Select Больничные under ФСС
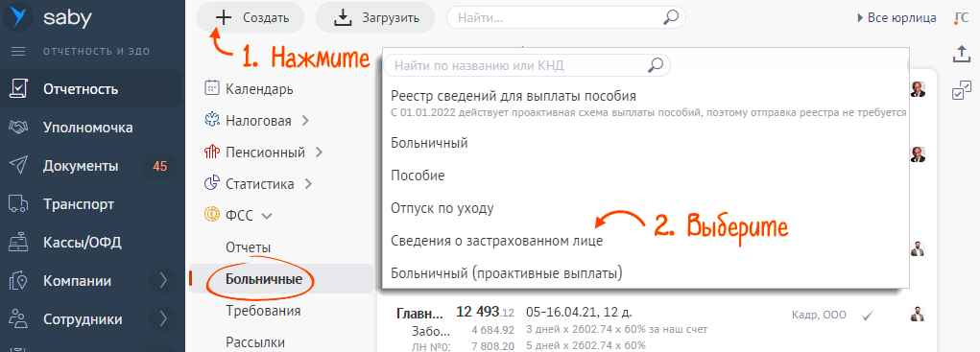980x352 pixels. click(x=264, y=279)
